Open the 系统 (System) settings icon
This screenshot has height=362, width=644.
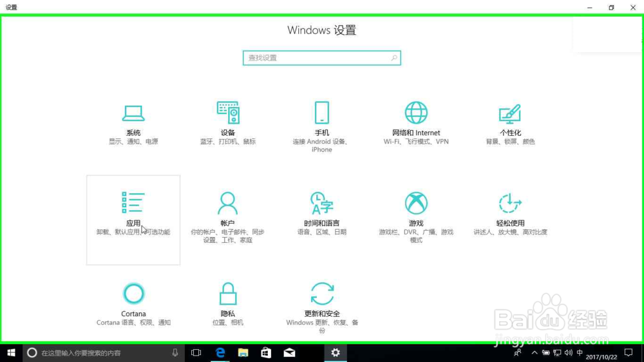coord(133,113)
